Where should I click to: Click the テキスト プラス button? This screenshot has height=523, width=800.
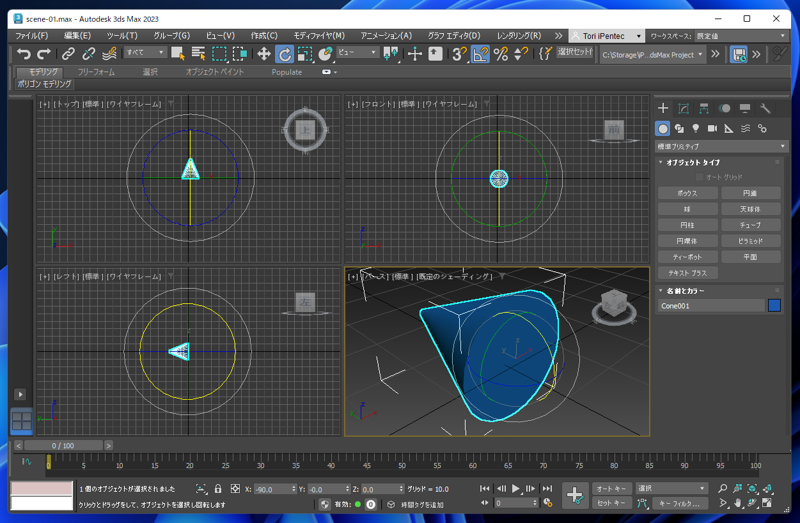coord(687,273)
